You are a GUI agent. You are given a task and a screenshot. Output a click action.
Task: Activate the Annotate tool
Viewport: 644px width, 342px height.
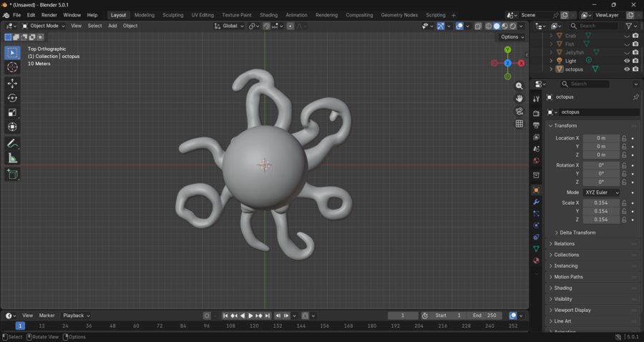coord(12,144)
